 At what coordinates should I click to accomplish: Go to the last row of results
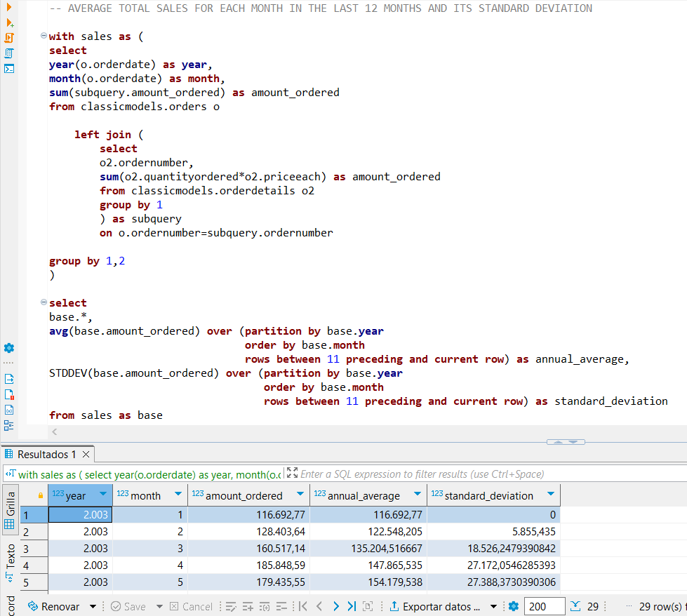(x=352, y=606)
